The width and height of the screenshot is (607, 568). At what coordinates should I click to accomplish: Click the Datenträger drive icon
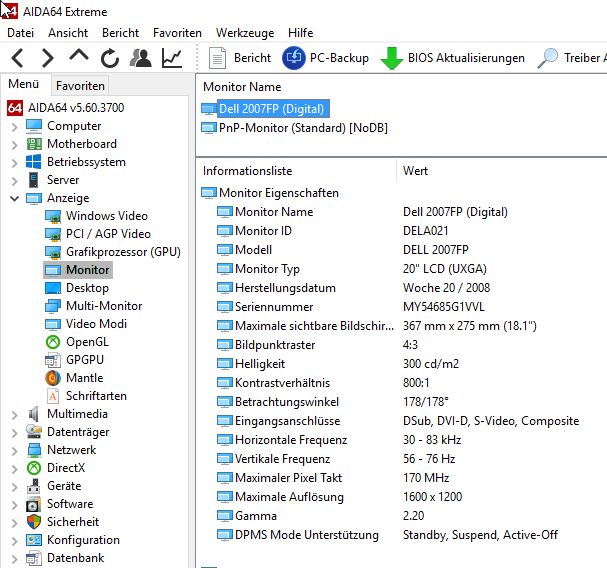[34, 432]
